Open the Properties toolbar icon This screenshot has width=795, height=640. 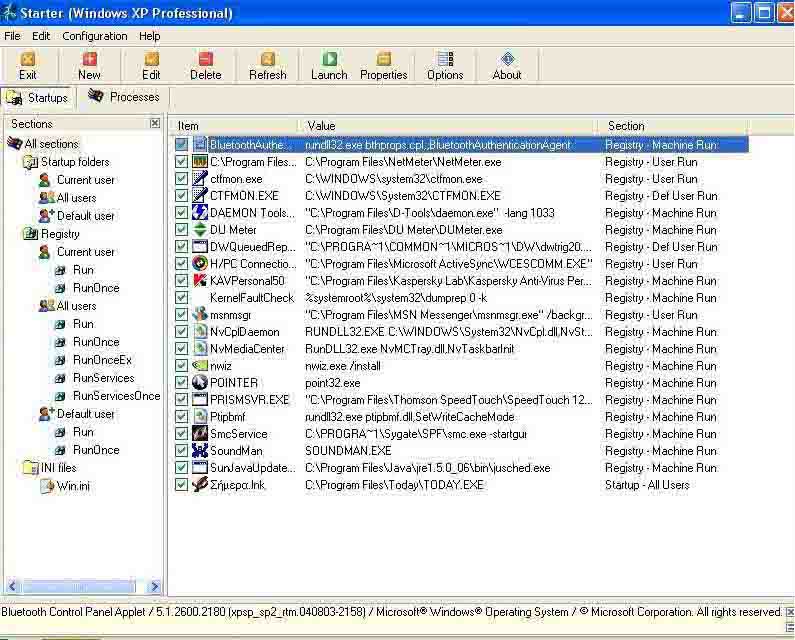pyautogui.click(x=384, y=60)
